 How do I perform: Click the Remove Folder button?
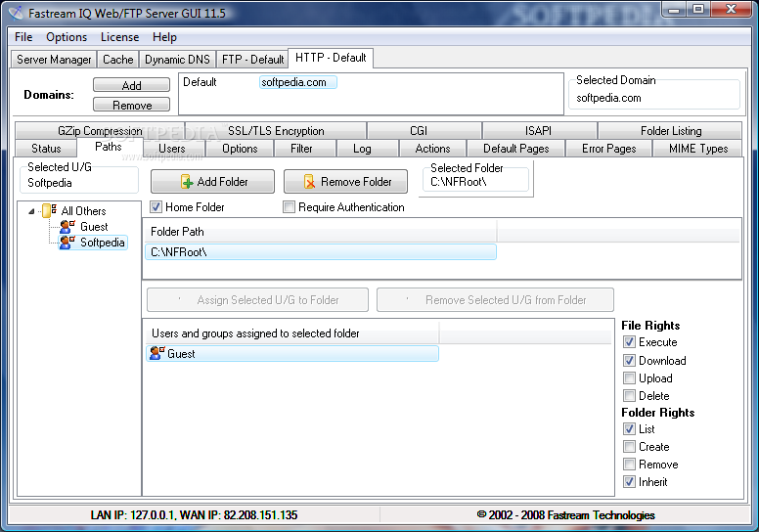pos(345,182)
